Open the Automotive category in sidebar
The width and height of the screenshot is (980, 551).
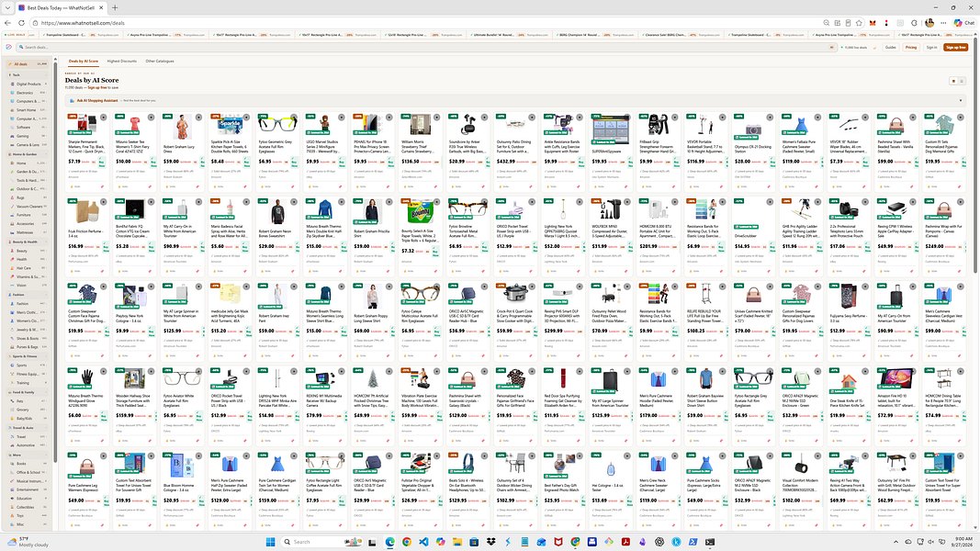tap(26, 445)
